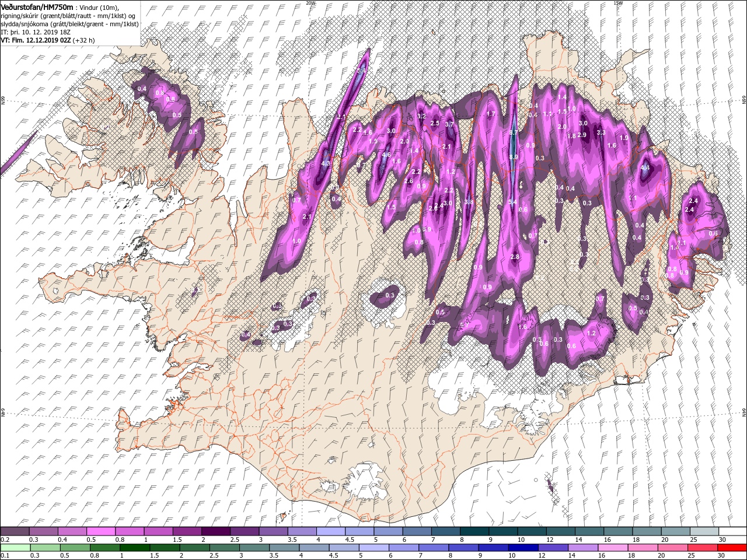747x560 pixels.
Task: Click the 8.7 snowfall value on the map
Action: point(514,133)
